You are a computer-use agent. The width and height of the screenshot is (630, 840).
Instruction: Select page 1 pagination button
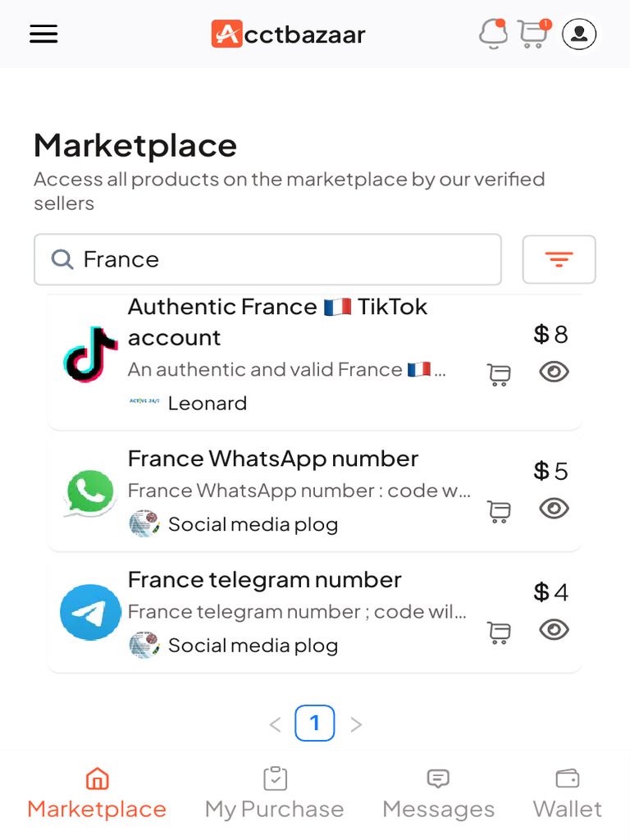pos(315,724)
